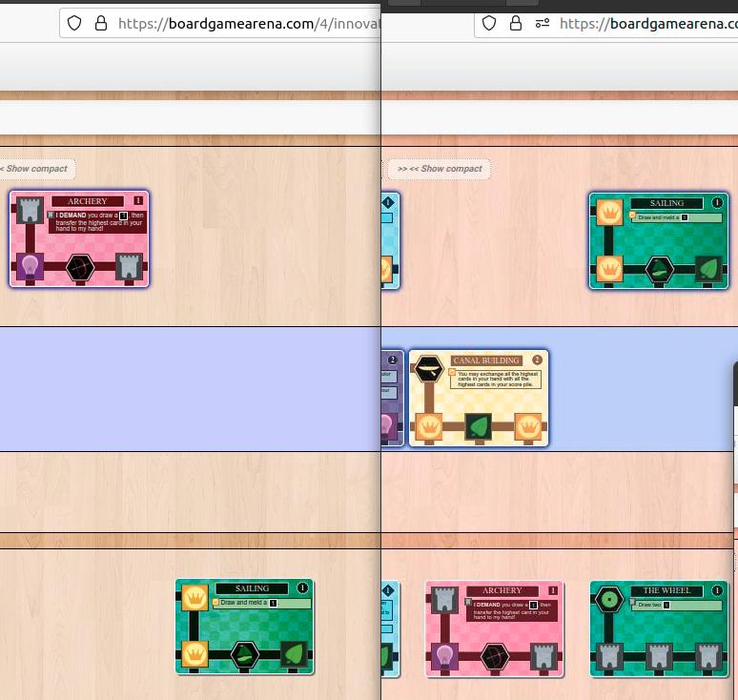Click the partially visible purple age-2 card
Screen dimensions: 738x700
[x=393, y=399]
